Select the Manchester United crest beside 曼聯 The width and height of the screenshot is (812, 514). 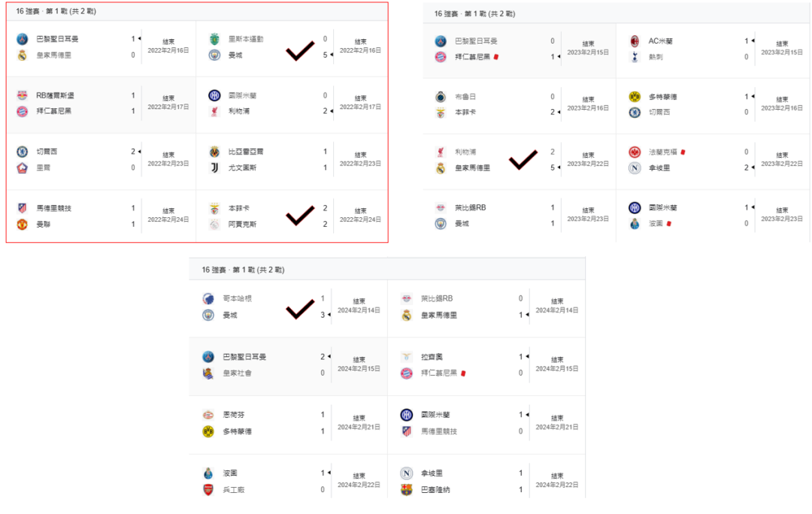click(x=22, y=224)
